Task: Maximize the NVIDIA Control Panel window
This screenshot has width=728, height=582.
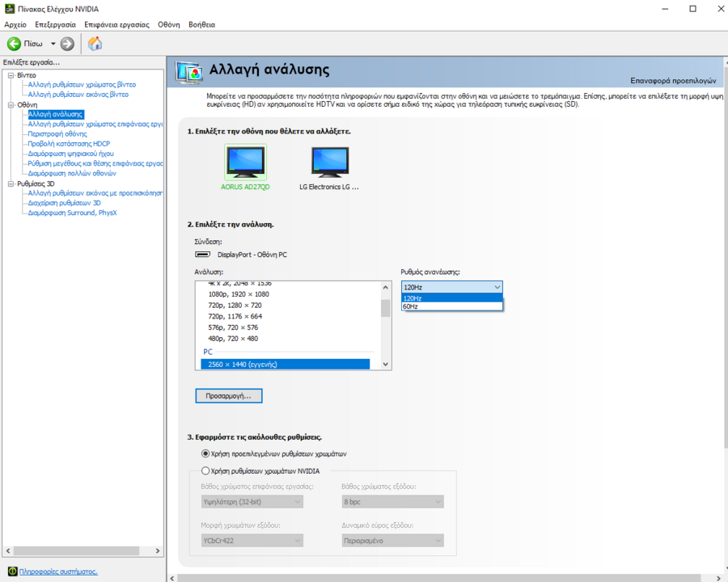Action: pyautogui.click(x=692, y=9)
